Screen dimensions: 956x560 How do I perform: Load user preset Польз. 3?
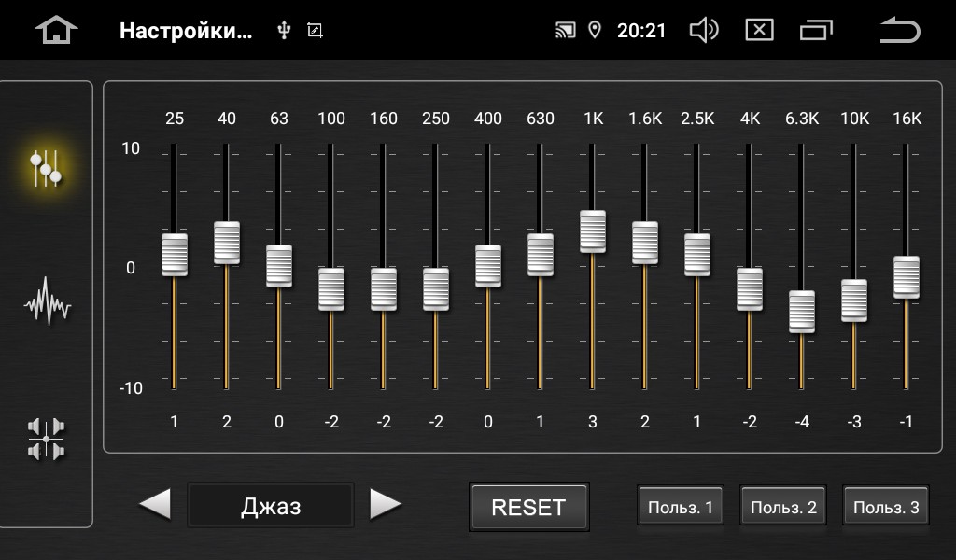886,506
